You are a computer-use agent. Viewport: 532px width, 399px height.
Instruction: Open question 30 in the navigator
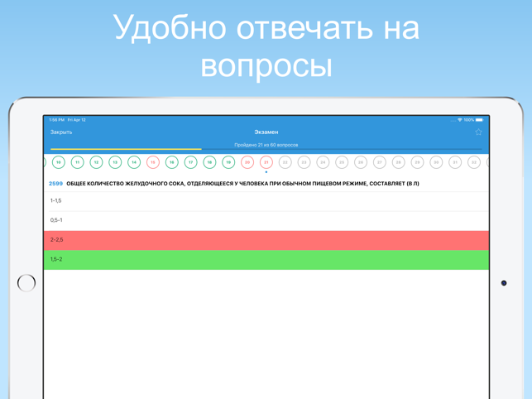[x=436, y=162]
